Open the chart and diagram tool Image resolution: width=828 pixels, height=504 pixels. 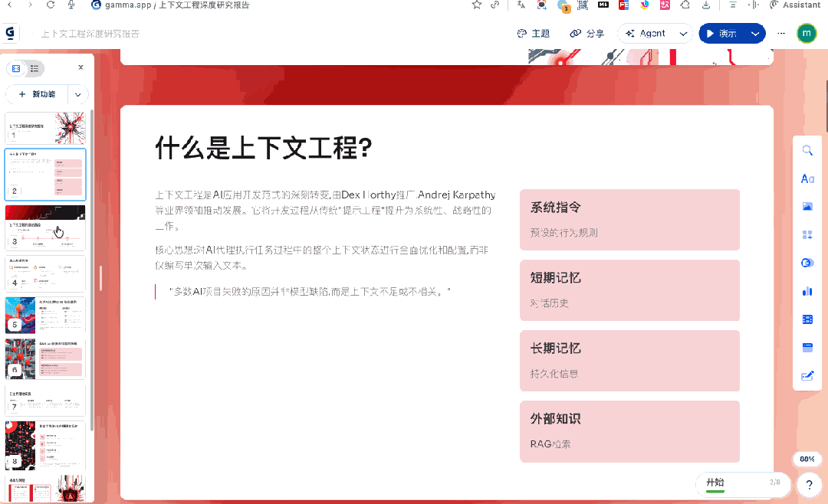tap(807, 291)
